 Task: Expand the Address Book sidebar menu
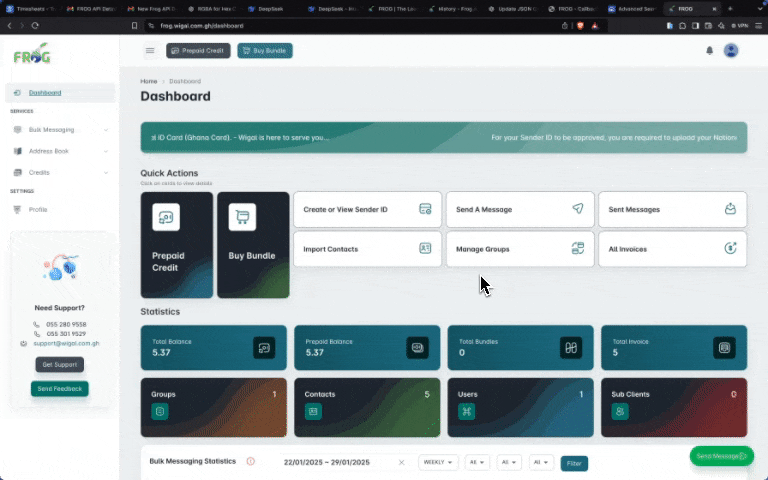click(x=60, y=151)
